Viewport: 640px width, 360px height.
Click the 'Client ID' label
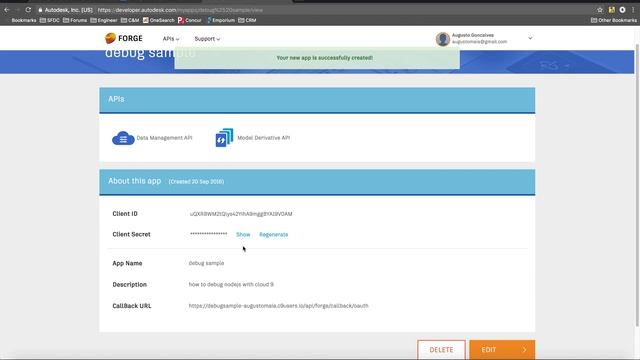click(x=125, y=214)
